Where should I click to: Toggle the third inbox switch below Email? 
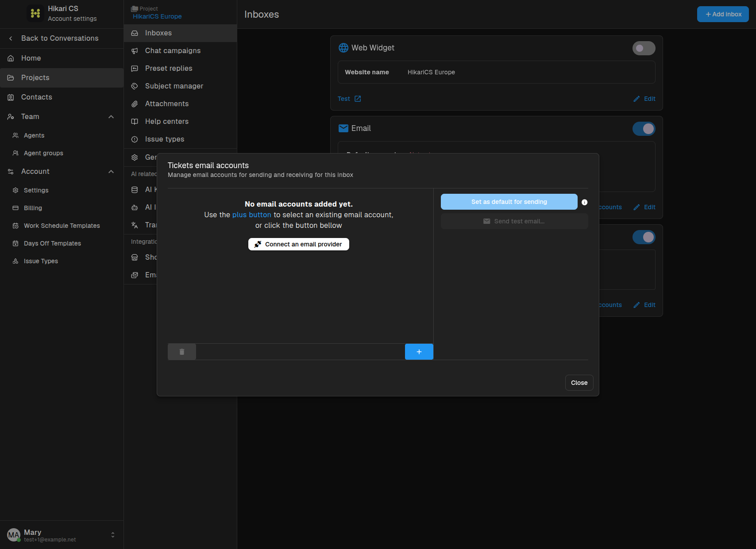click(x=644, y=237)
